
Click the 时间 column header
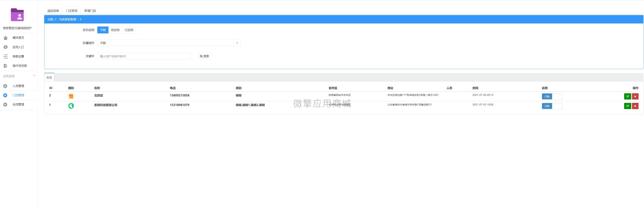(x=475, y=88)
